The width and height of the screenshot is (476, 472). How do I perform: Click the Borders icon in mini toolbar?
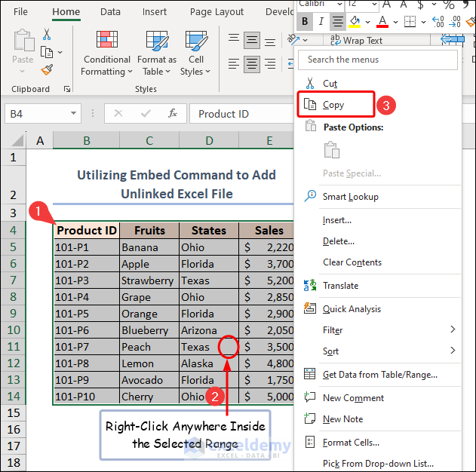pos(410,22)
